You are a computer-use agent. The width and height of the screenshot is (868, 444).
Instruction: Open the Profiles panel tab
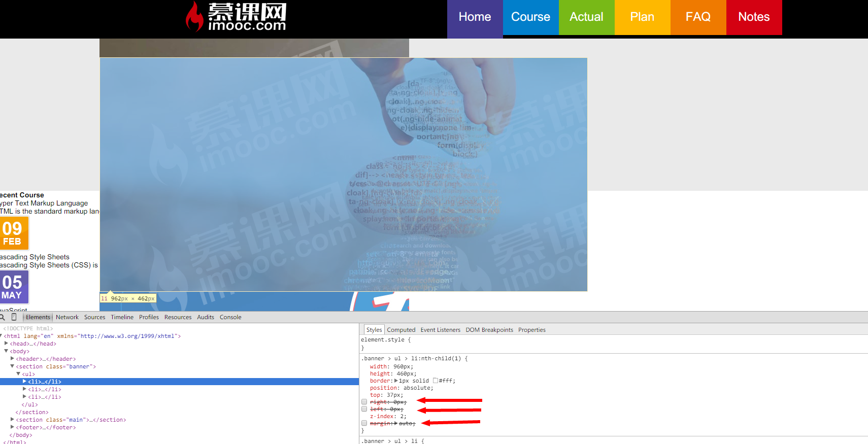pyautogui.click(x=149, y=317)
